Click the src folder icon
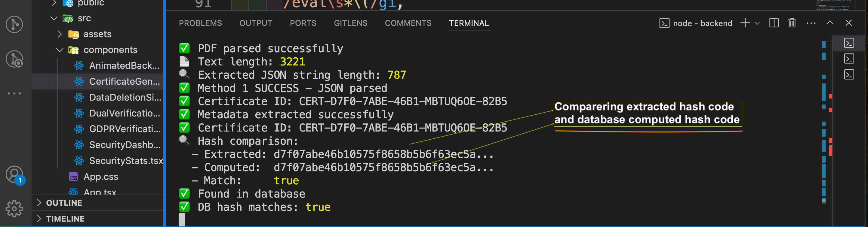 tap(68, 19)
